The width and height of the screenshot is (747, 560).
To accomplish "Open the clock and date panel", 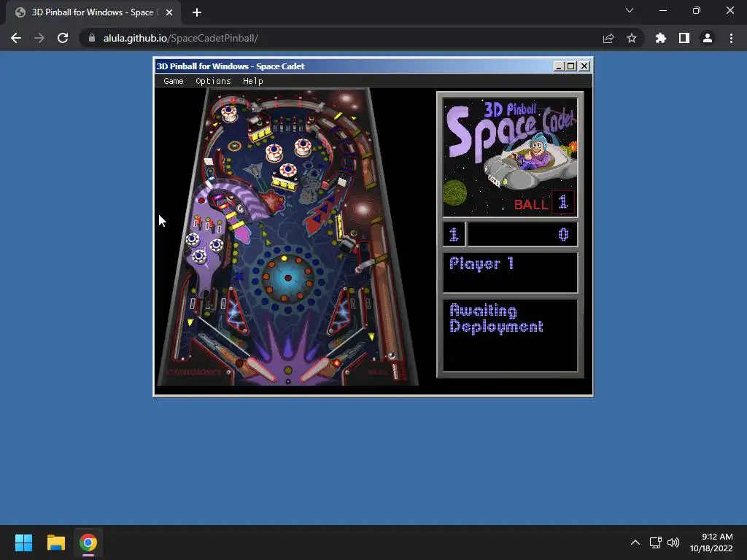I will pos(711,542).
